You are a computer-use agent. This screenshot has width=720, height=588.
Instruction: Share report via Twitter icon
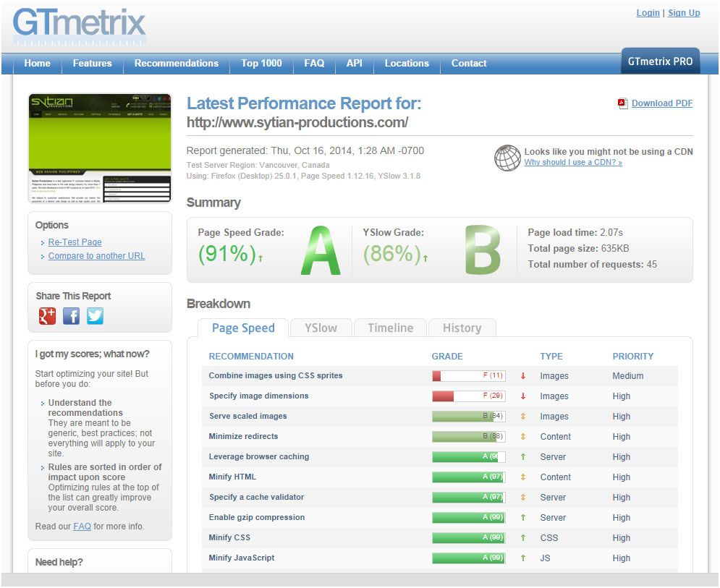pyautogui.click(x=95, y=315)
